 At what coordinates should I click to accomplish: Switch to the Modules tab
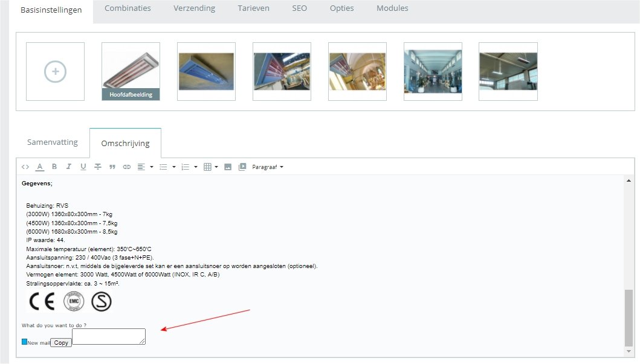point(392,8)
